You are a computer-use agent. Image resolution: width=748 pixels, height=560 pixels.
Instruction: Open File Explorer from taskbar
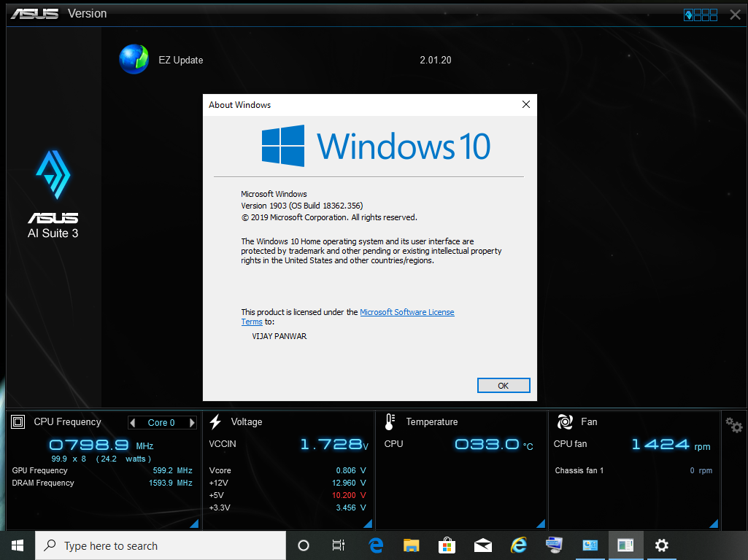[x=411, y=545]
